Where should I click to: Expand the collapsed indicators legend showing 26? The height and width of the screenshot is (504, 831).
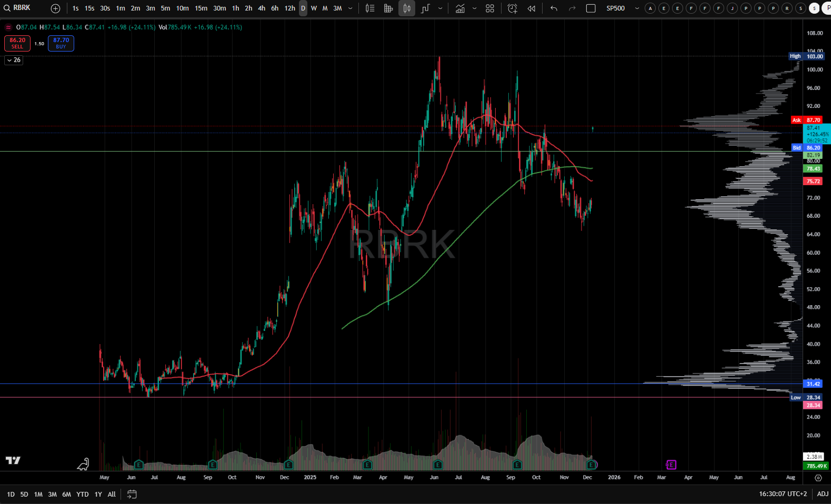coord(14,60)
